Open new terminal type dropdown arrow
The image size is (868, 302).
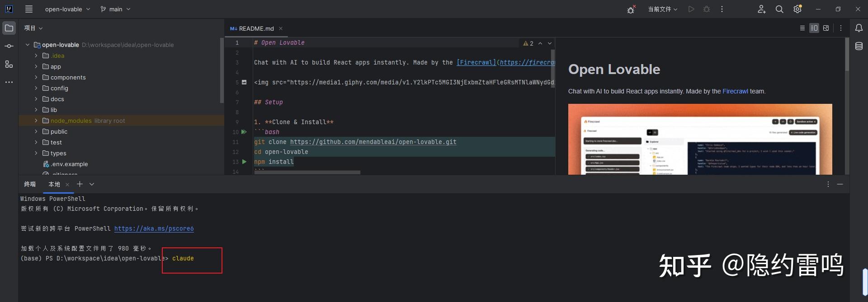pos(92,184)
